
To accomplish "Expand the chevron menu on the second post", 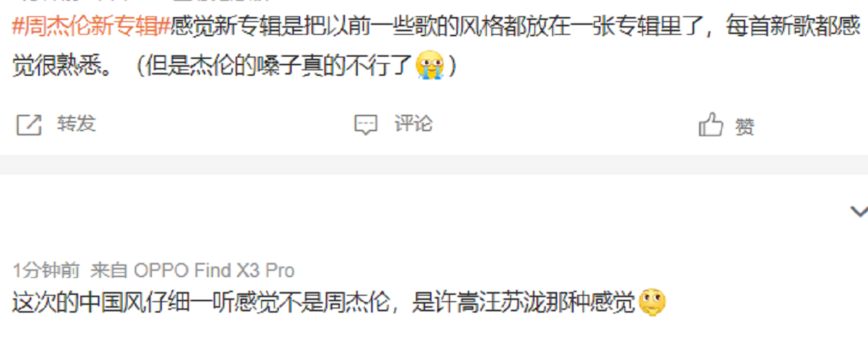I will pyautogui.click(x=859, y=211).
